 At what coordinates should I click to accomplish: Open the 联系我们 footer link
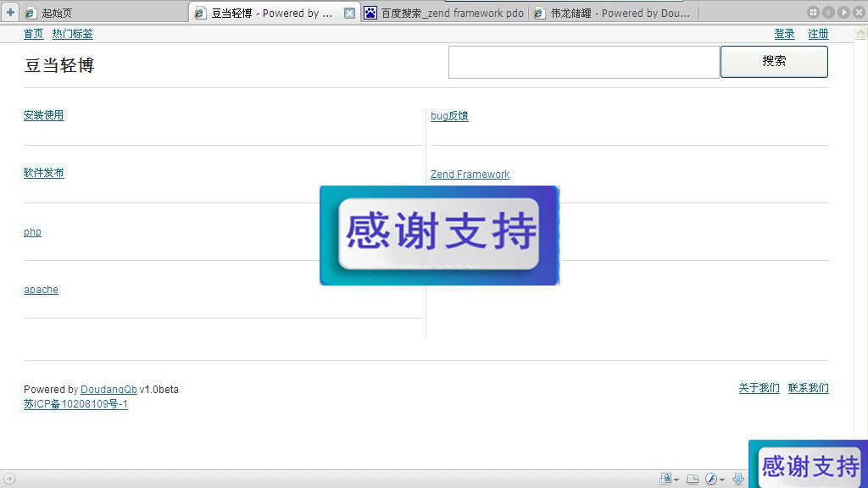pos(808,388)
